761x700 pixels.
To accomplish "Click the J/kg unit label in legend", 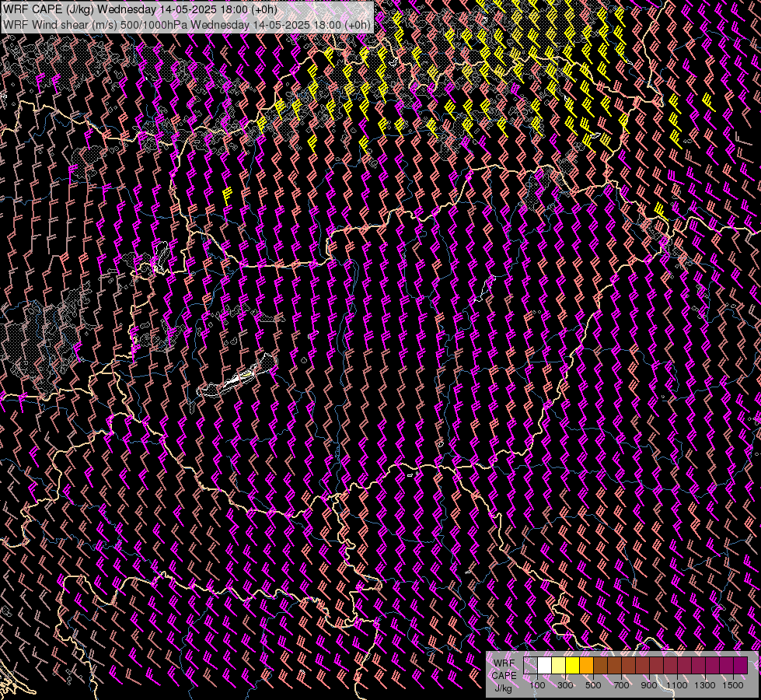I will 504,688.
